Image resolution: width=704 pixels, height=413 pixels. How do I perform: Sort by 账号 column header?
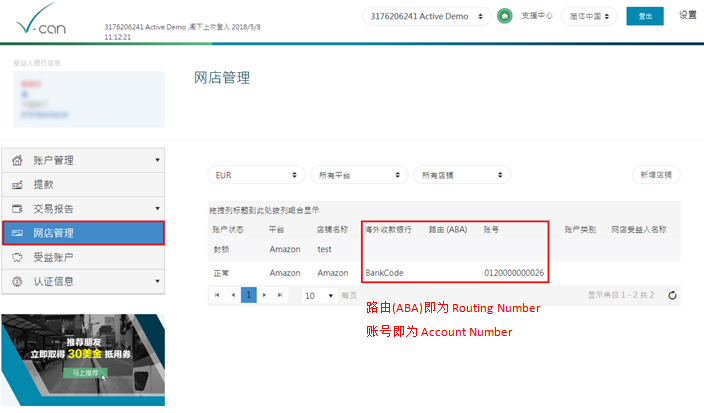pos(491,229)
